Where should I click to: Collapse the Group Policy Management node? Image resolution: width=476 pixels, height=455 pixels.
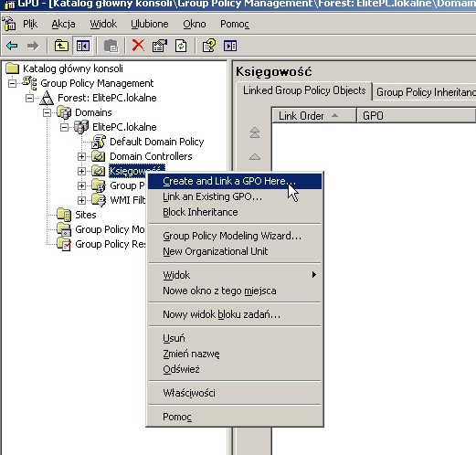click(x=12, y=83)
